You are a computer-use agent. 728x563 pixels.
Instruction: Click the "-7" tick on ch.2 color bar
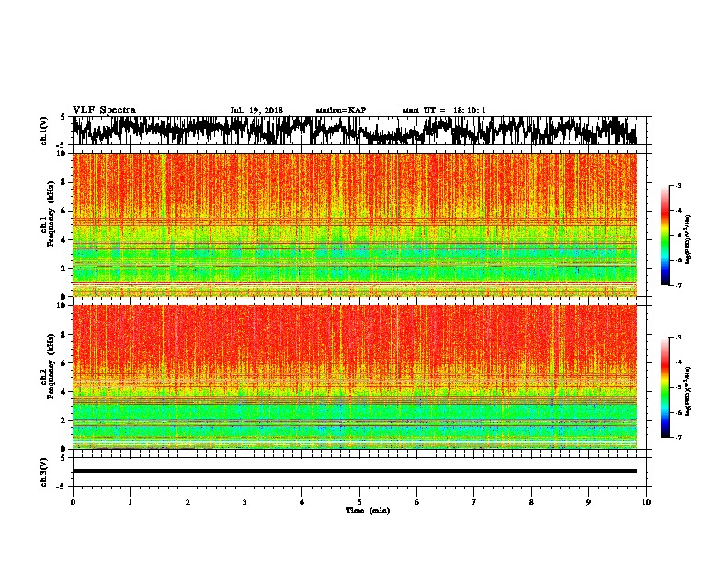pyautogui.click(x=677, y=437)
